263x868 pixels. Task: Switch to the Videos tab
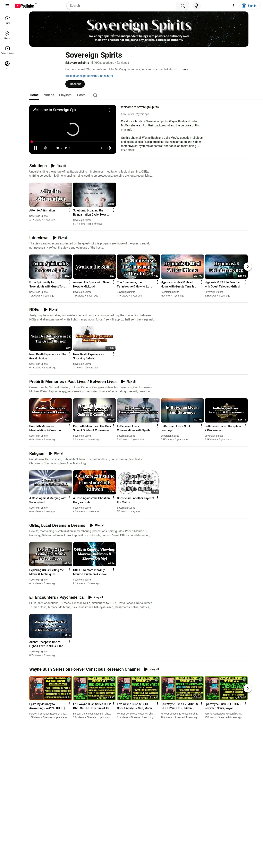(x=49, y=95)
